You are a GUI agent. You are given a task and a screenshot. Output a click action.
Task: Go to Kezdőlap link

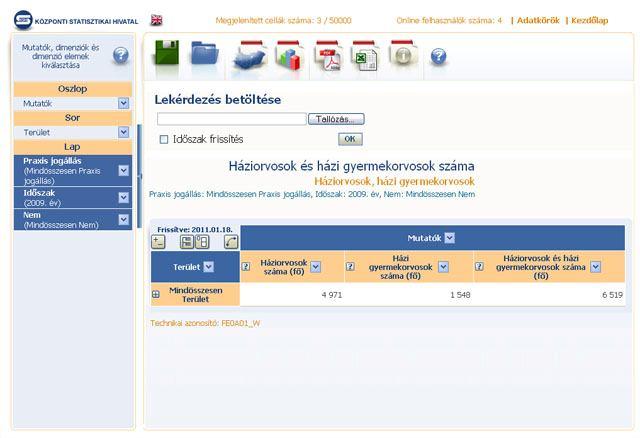pyautogui.click(x=589, y=20)
